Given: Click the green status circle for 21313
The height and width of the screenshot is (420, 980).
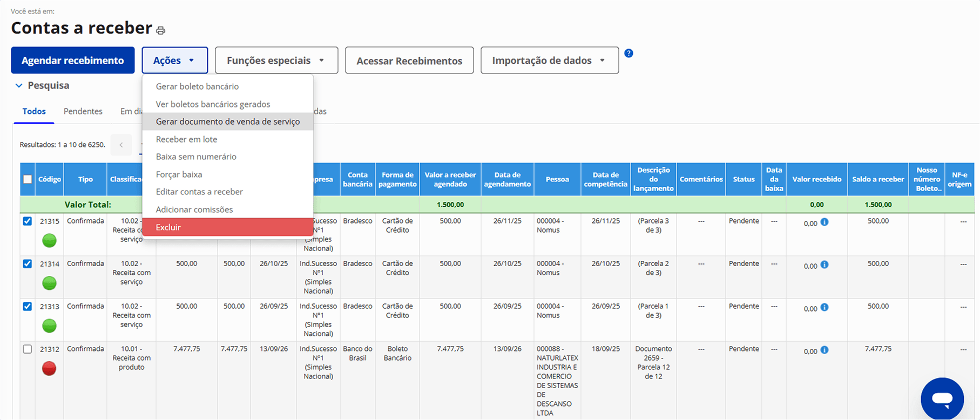Looking at the screenshot, I should coord(49,326).
